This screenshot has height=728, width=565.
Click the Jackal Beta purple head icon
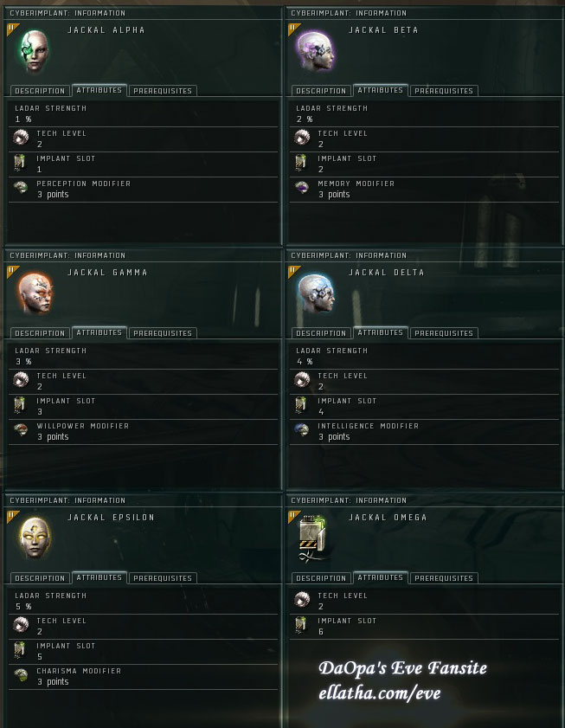[316, 51]
